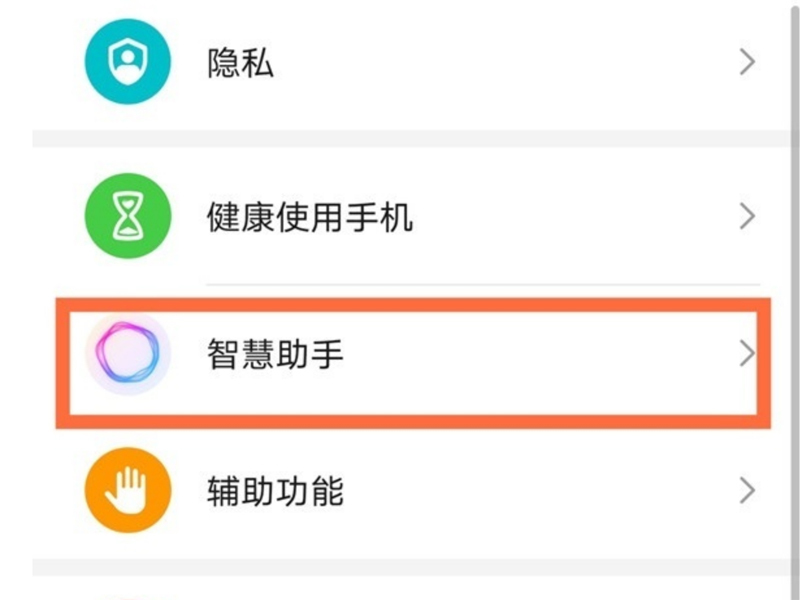800x600 pixels.
Task: Tap the colorful ring 智慧助手 icon
Action: point(126,354)
